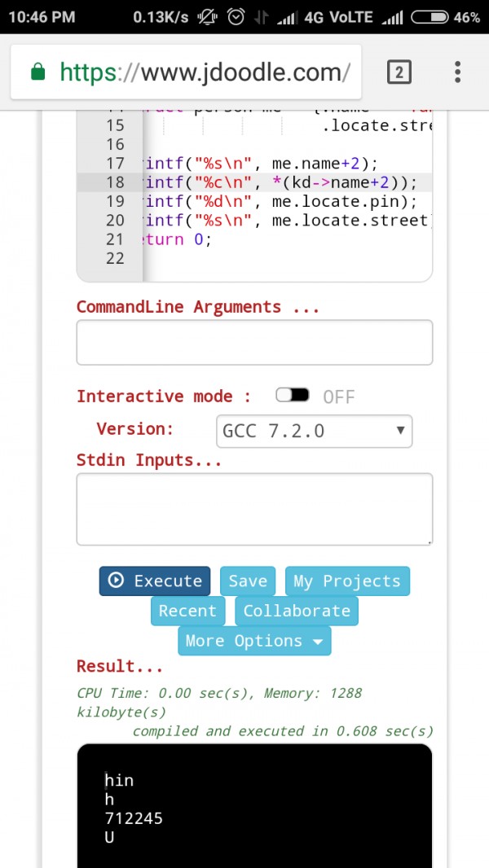
Task: Select line 18 in the code editor
Action: [269, 182]
